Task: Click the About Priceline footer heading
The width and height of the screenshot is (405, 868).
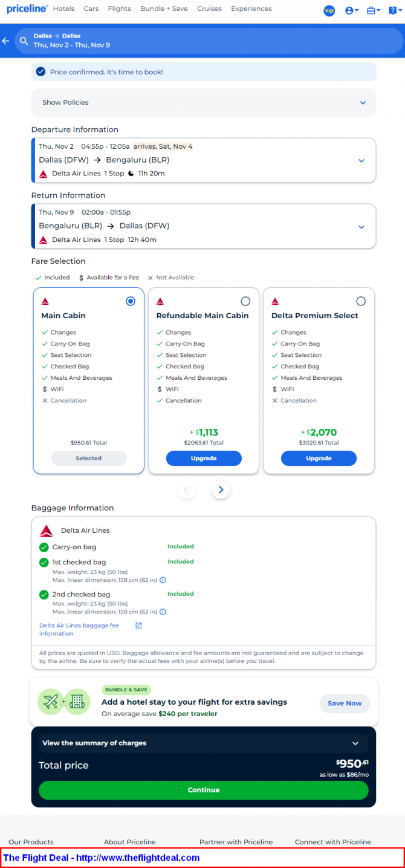Action: click(x=130, y=842)
